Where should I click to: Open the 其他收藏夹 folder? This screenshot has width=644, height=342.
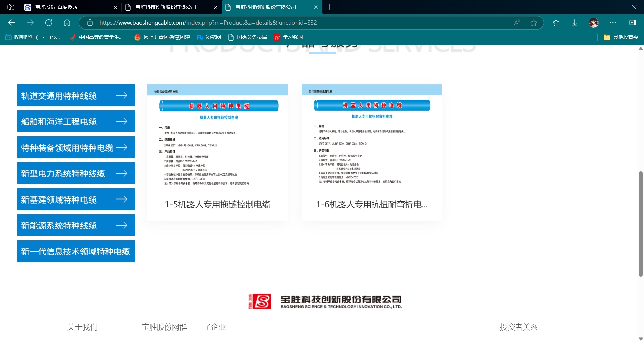click(621, 37)
